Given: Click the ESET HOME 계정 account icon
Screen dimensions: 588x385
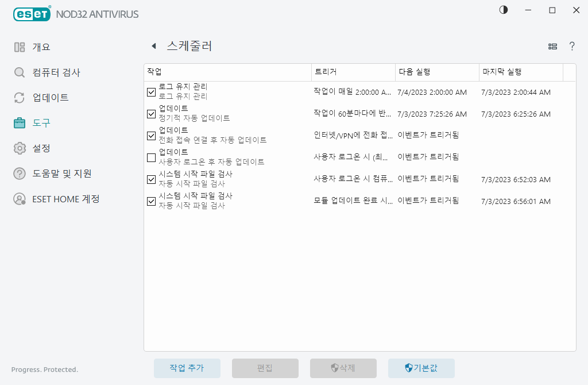Looking at the screenshot, I should pos(20,199).
